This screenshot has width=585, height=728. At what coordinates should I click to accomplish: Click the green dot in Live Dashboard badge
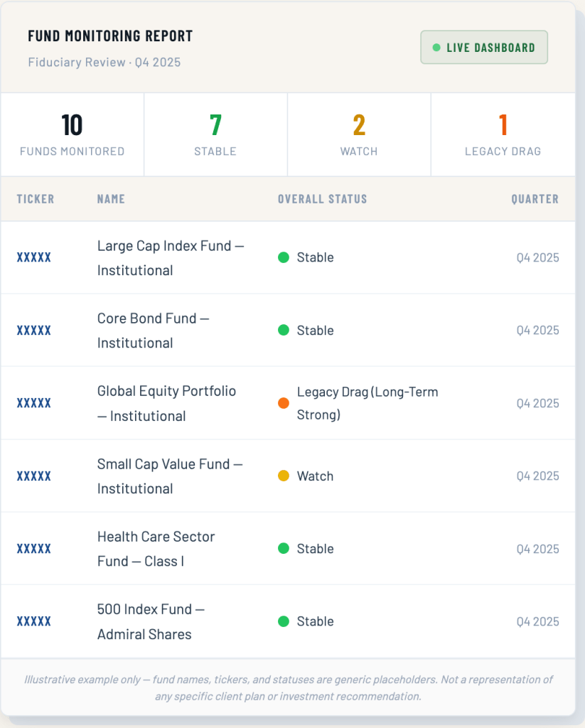[x=436, y=48]
